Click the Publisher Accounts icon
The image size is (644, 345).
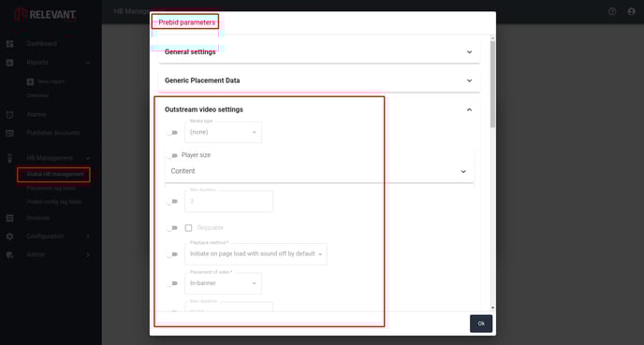pyautogui.click(x=10, y=133)
